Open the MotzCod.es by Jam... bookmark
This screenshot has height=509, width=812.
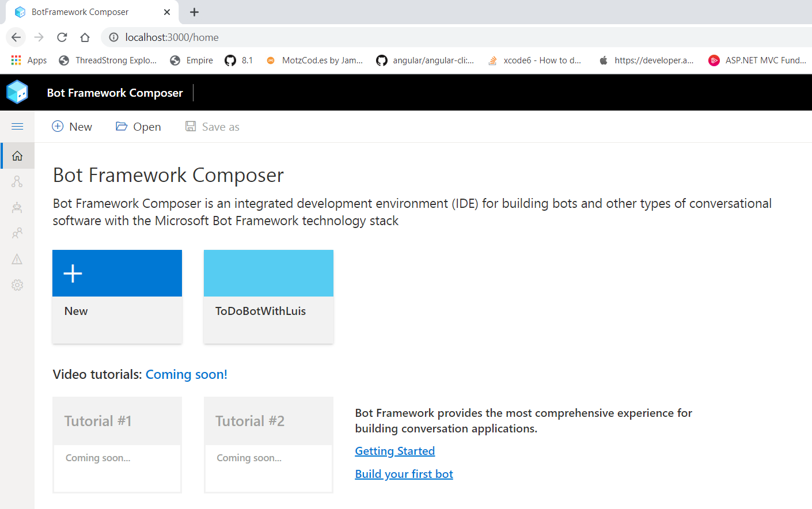[x=314, y=60]
